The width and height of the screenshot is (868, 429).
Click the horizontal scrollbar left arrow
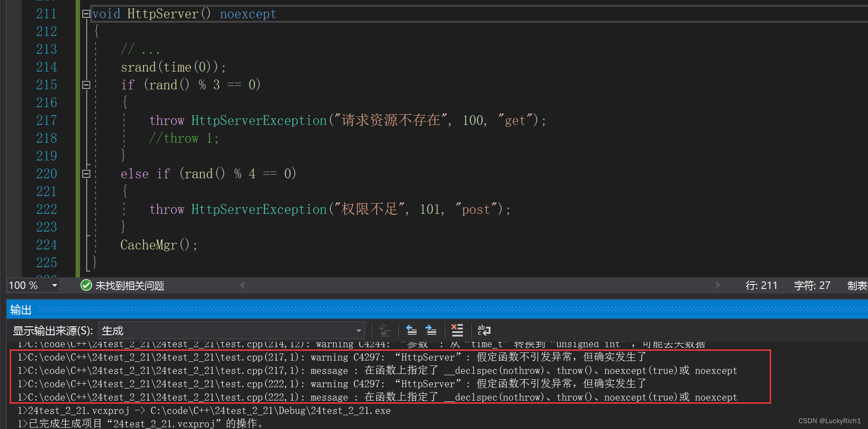pyautogui.click(x=242, y=285)
